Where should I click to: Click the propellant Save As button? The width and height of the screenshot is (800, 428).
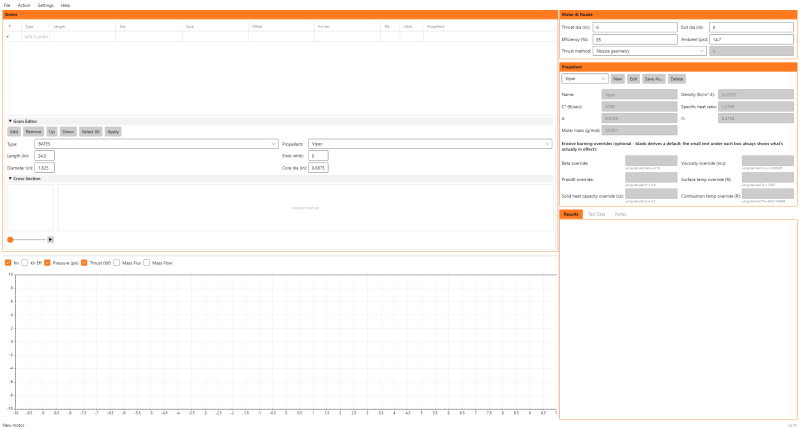[654, 79]
